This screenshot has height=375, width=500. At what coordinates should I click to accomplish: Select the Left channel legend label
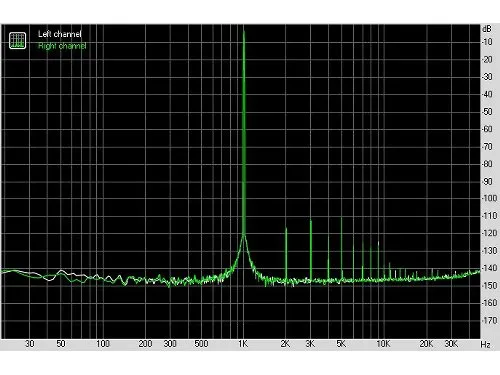tap(60, 34)
